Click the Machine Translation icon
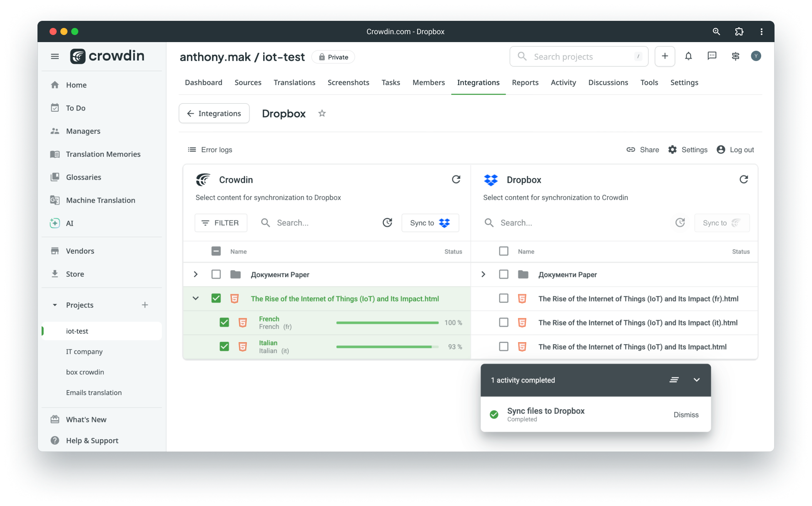Viewport: 812px width, 506px height. click(x=55, y=200)
